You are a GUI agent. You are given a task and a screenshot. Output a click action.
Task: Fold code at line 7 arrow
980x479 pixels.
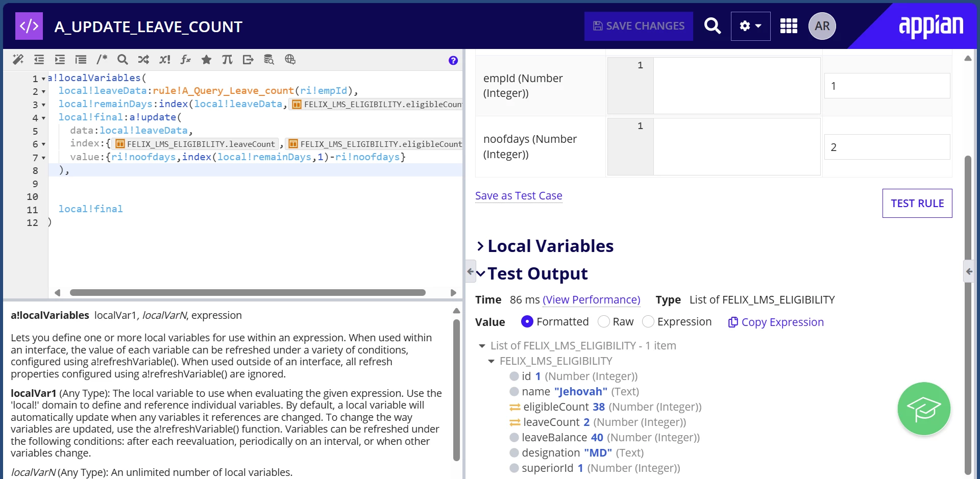[x=43, y=158]
